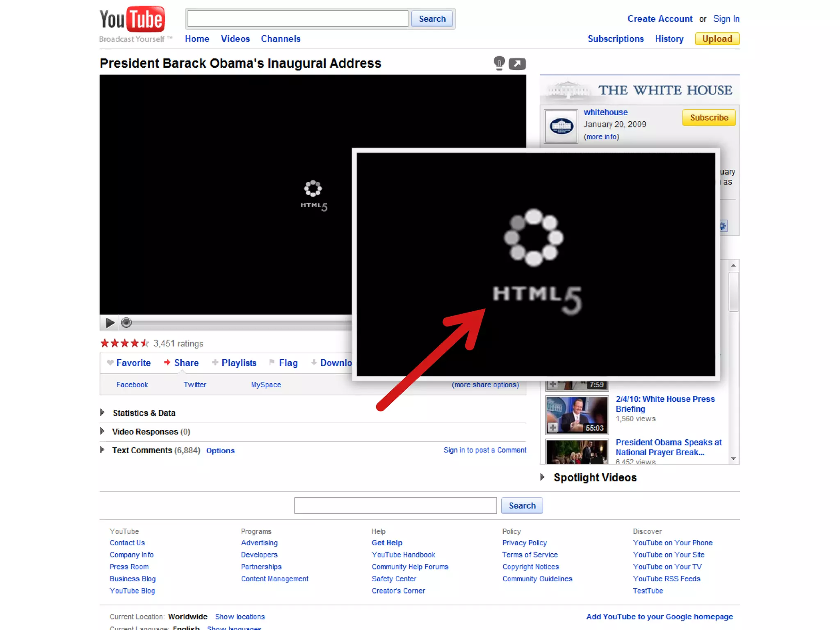Click related videos scroll down arrow

pos(733,459)
